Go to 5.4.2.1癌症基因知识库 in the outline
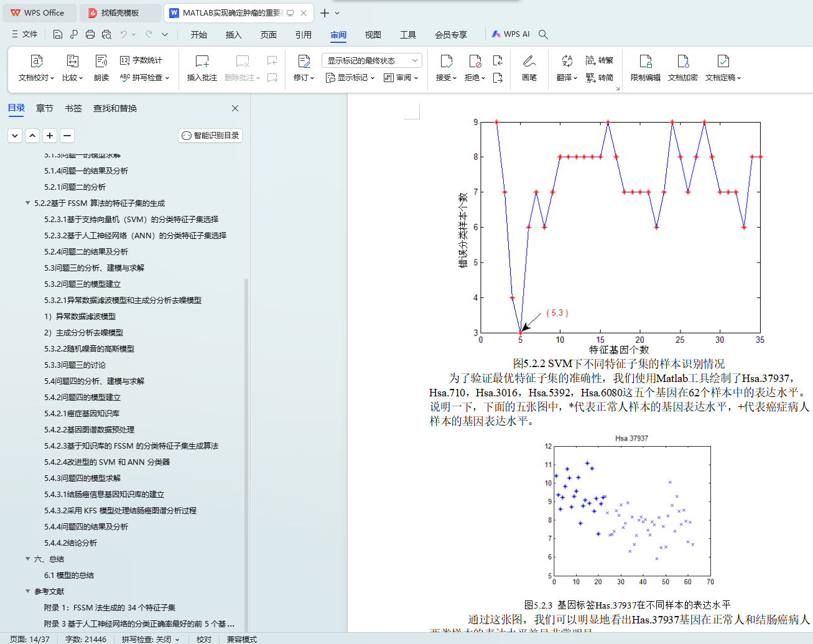 (81, 413)
